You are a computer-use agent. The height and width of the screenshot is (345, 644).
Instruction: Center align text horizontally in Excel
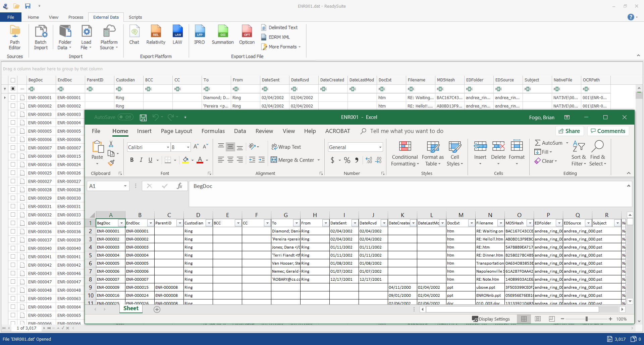pyautogui.click(x=230, y=160)
